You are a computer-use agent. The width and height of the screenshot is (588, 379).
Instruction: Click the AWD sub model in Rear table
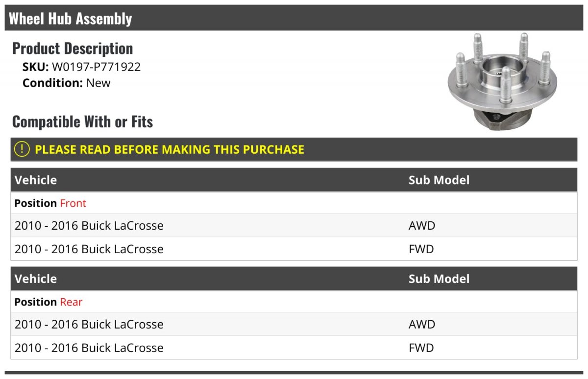pyautogui.click(x=422, y=324)
